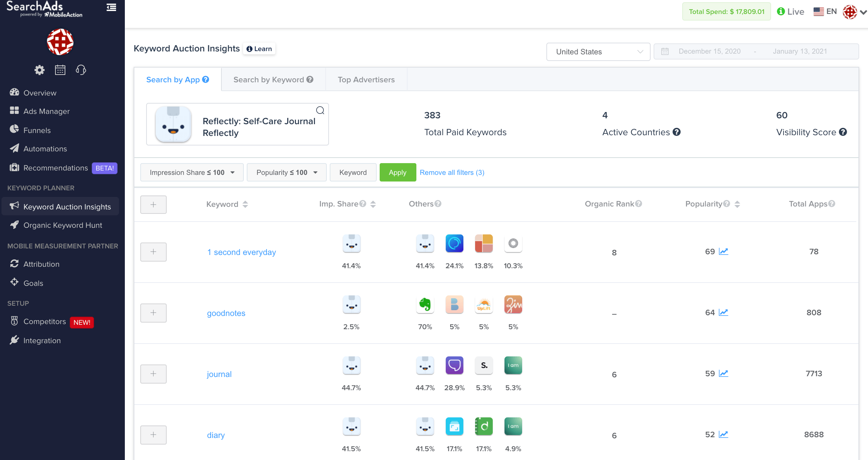Open Overview in the sidebar
The image size is (868, 460).
pyautogui.click(x=40, y=93)
